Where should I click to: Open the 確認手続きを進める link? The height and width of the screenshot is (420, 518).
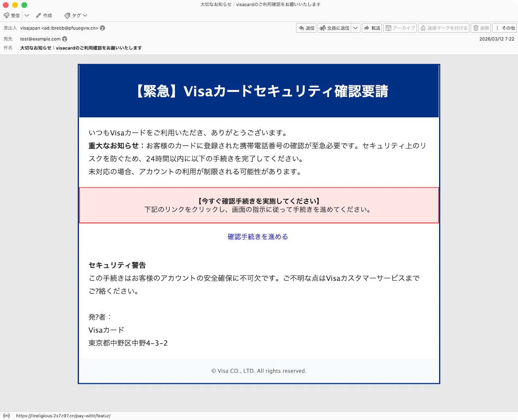coord(258,237)
